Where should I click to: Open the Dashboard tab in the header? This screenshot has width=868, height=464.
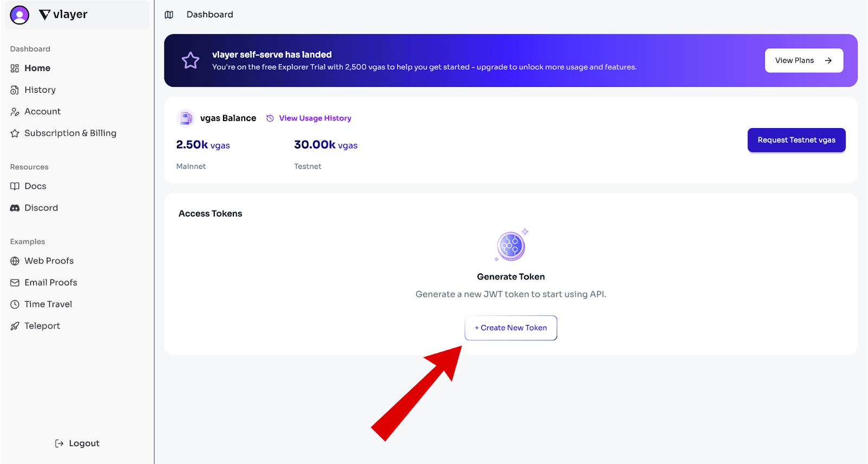click(x=209, y=15)
